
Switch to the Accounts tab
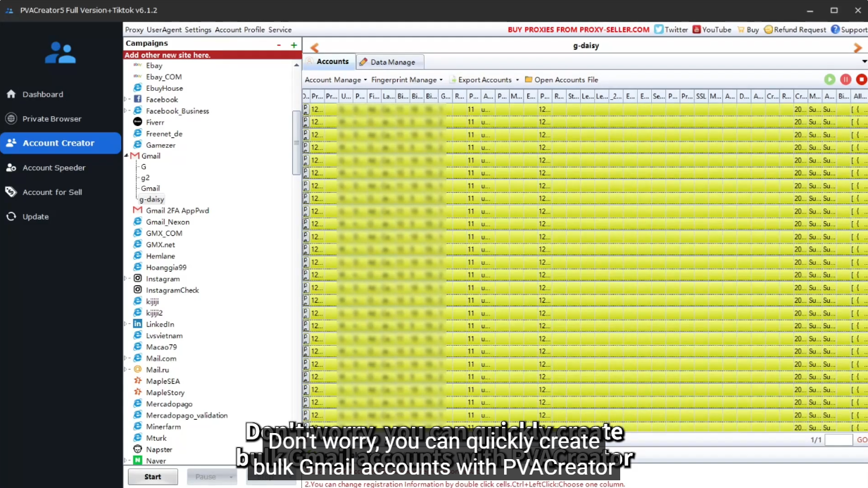coord(328,61)
